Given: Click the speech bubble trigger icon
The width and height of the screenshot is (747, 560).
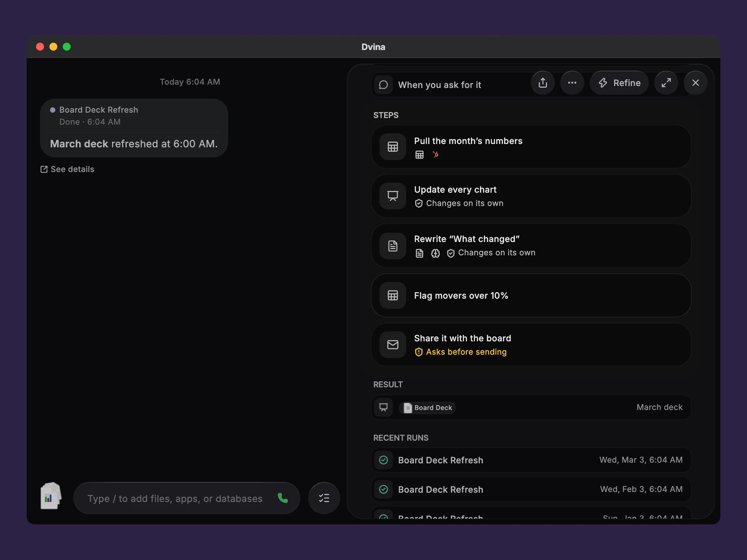Looking at the screenshot, I should (383, 85).
